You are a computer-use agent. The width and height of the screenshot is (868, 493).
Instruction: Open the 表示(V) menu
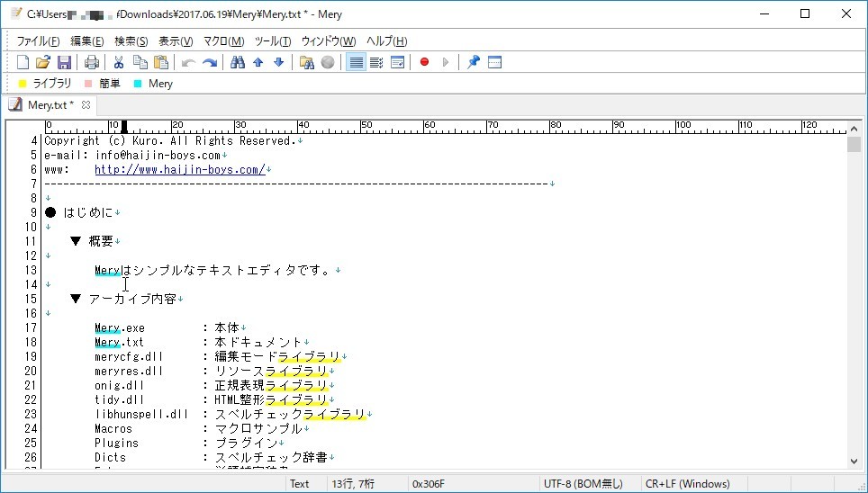click(x=176, y=41)
